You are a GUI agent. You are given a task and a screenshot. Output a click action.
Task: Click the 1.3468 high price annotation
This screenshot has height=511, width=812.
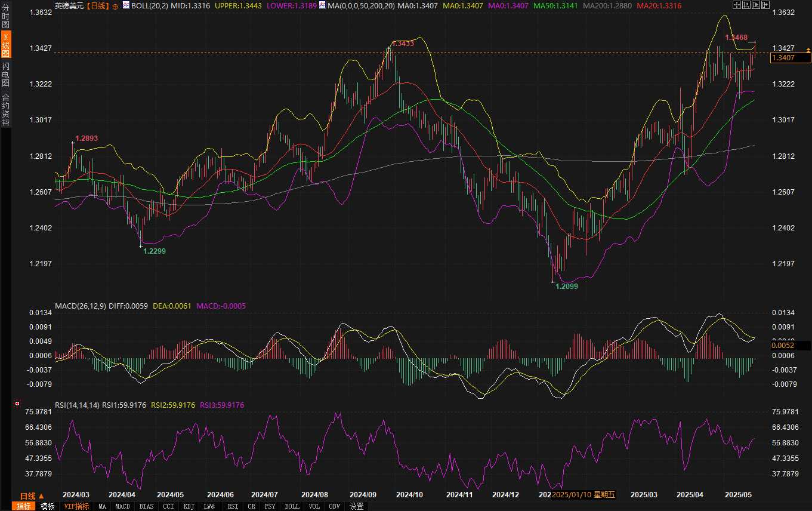point(736,38)
